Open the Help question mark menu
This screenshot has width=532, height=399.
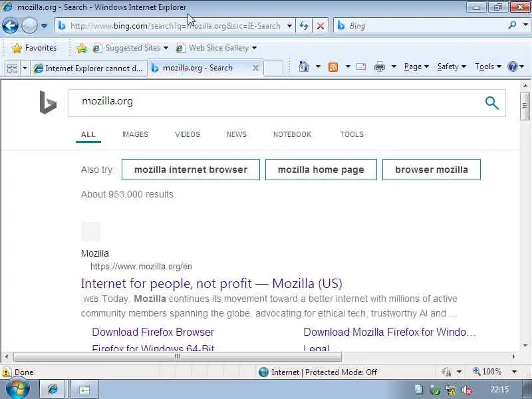pyautogui.click(x=516, y=66)
